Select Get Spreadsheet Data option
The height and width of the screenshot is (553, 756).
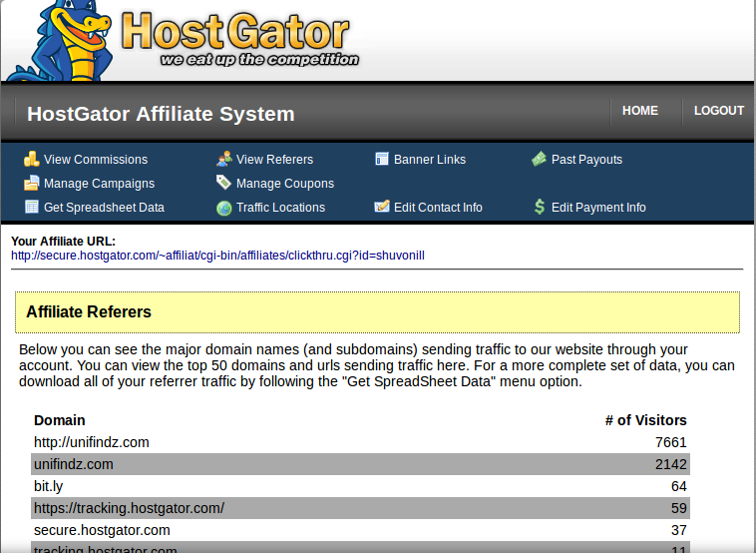click(104, 208)
